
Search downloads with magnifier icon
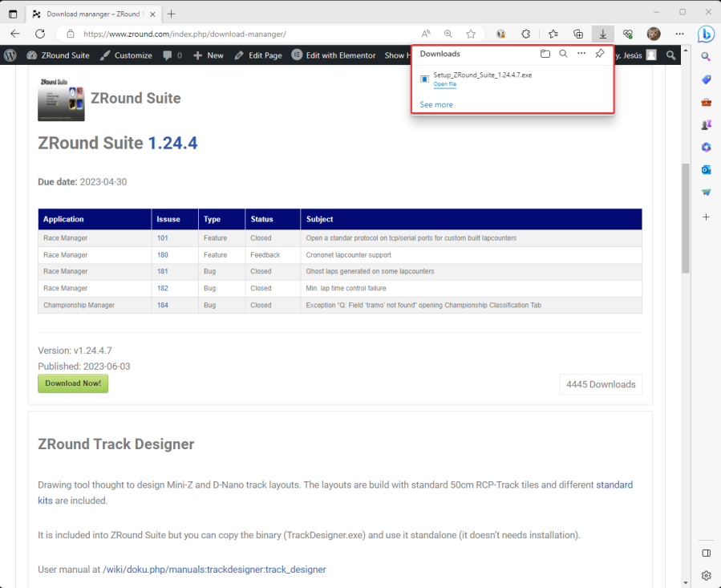(563, 54)
